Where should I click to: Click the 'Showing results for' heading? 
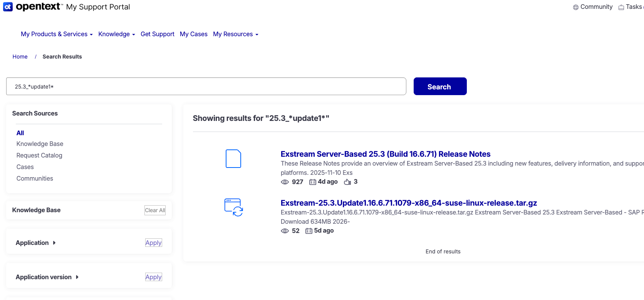click(261, 118)
